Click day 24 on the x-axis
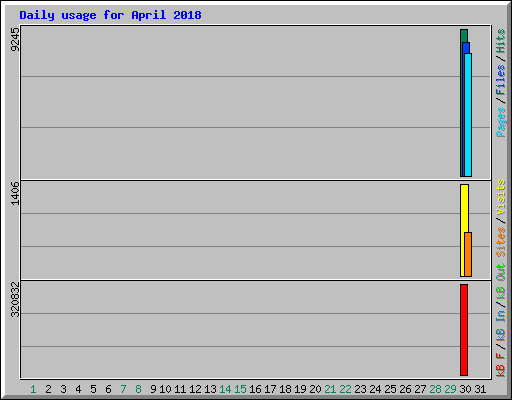 click(x=375, y=389)
